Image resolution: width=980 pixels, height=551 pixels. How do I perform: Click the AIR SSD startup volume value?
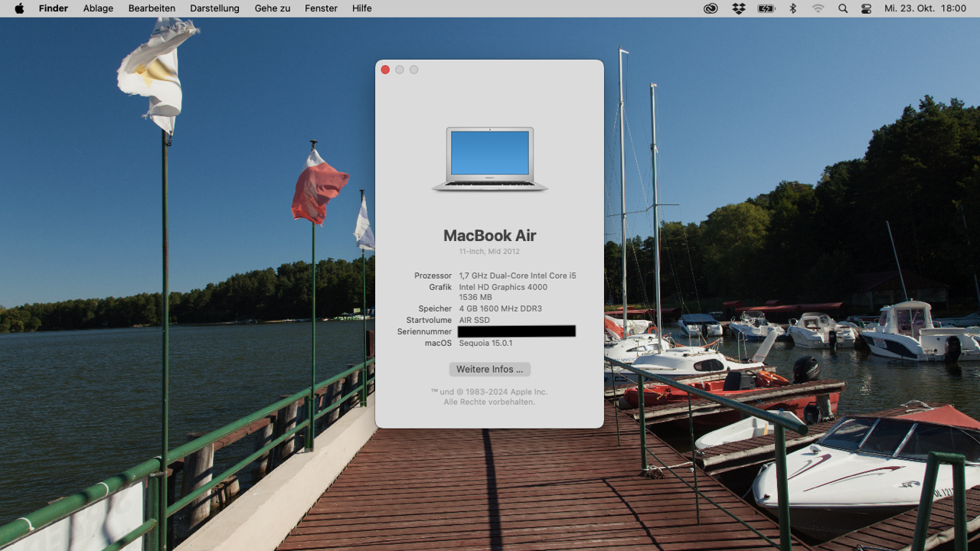pyautogui.click(x=475, y=321)
